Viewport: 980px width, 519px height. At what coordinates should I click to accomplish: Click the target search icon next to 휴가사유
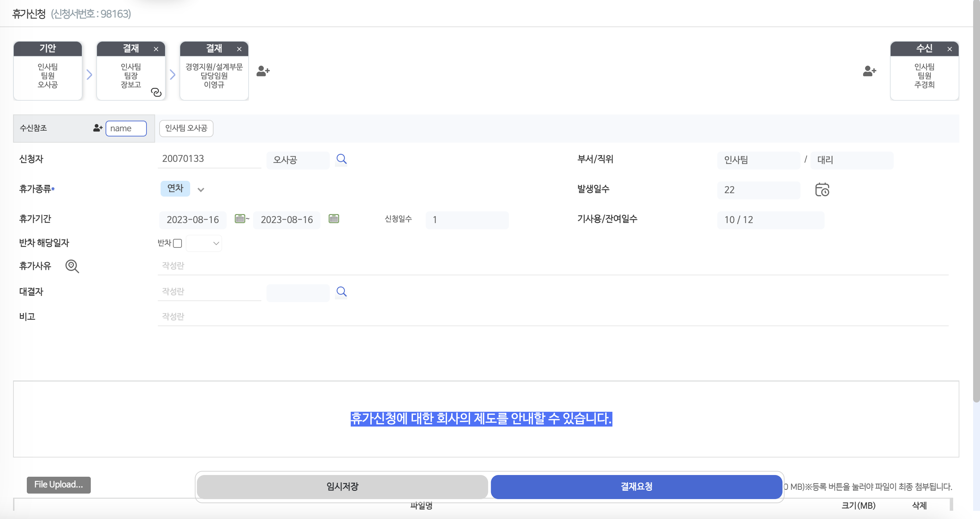pyautogui.click(x=72, y=266)
